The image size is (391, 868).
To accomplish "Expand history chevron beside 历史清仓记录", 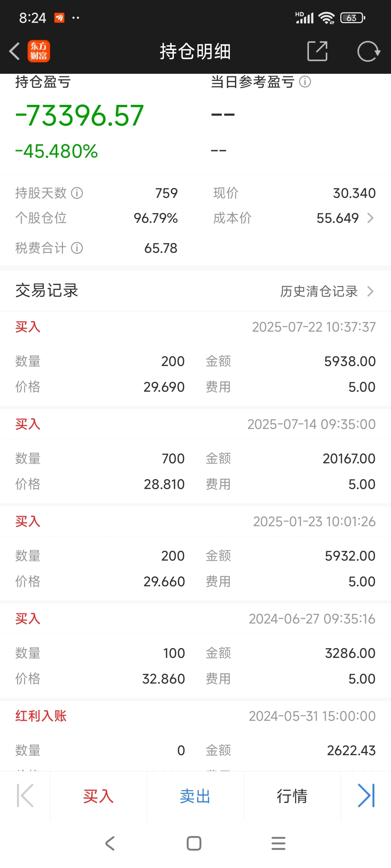I will tap(370, 291).
